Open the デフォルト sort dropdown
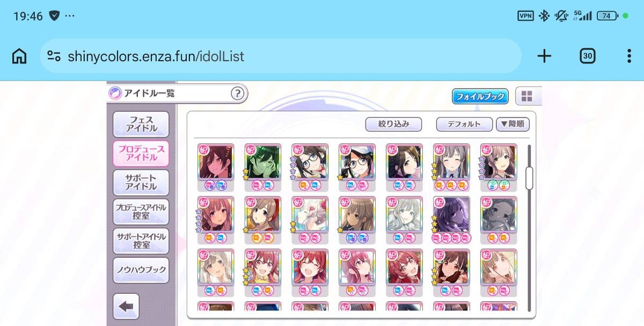This screenshot has width=644, height=326. (464, 124)
